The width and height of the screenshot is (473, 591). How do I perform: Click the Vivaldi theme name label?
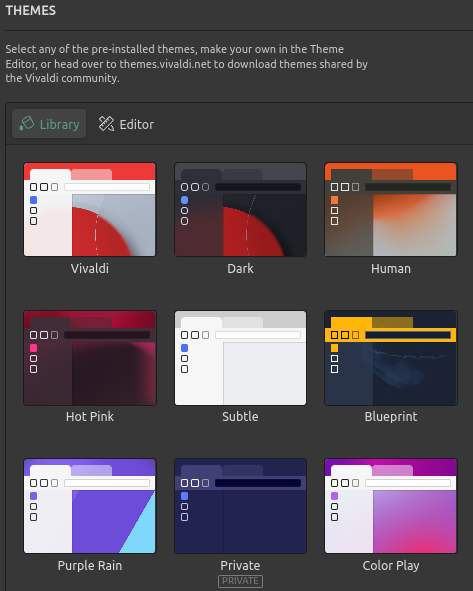pyautogui.click(x=90, y=268)
